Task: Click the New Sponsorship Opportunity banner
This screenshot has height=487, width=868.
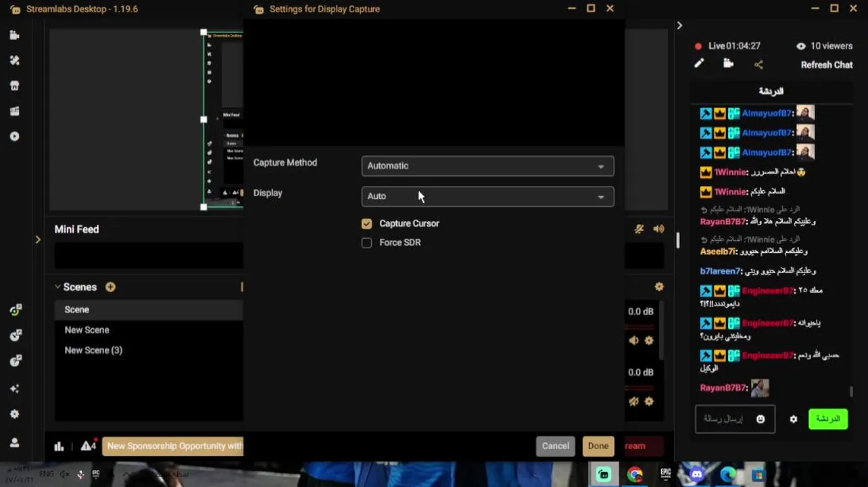Action: (173, 446)
